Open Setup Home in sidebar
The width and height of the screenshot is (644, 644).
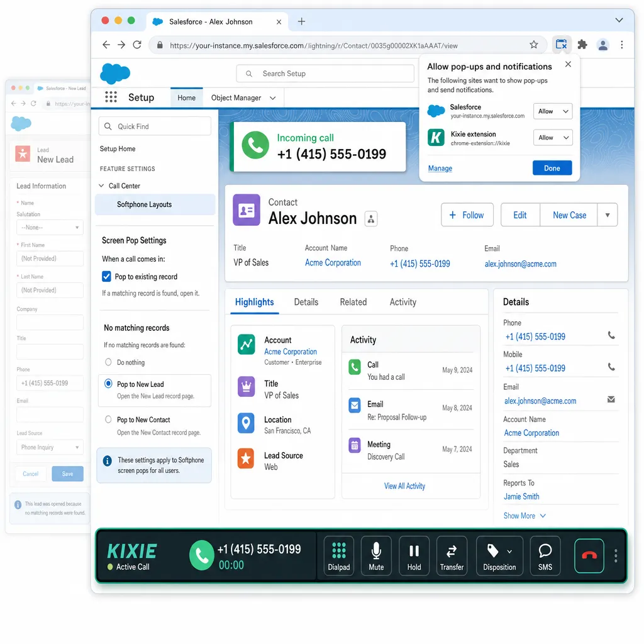(118, 148)
